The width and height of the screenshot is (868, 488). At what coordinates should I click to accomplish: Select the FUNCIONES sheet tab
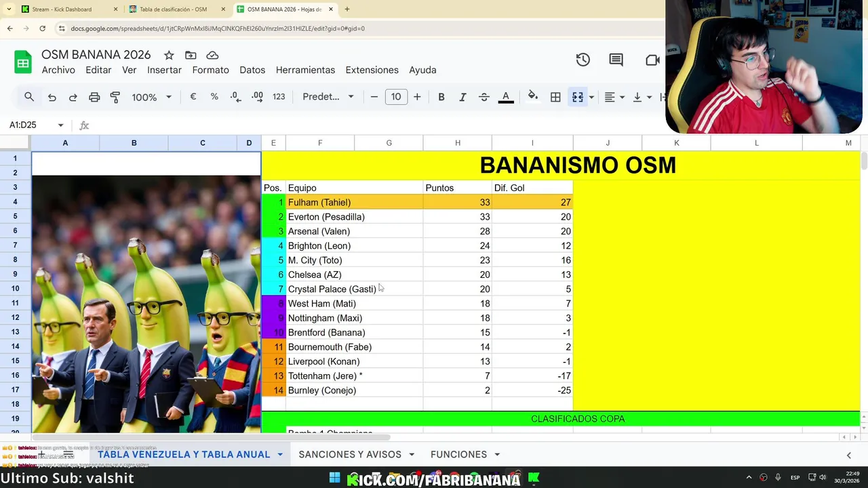point(458,454)
